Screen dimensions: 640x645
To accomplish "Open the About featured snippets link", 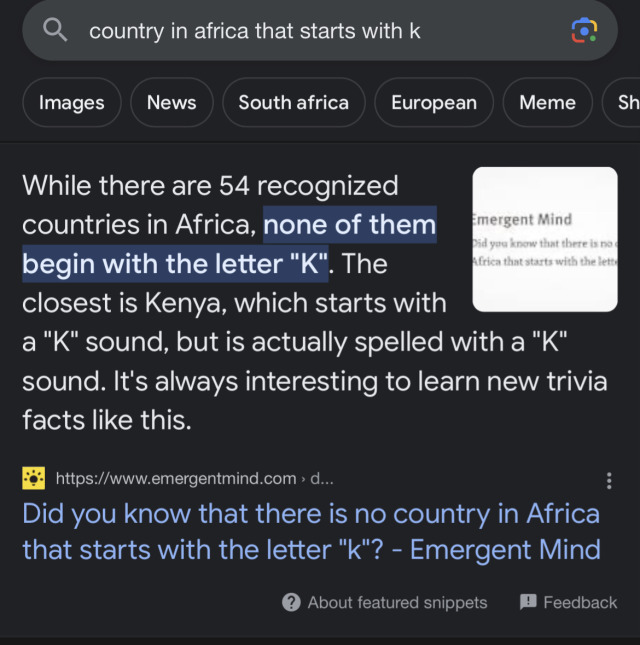I will pyautogui.click(x=397, y=602).
